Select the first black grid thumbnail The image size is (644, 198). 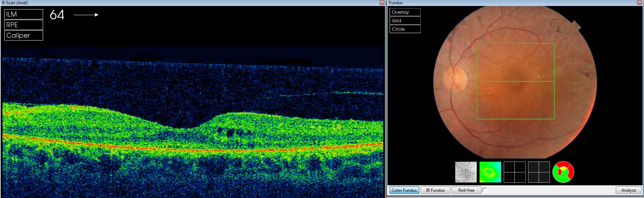point(514,172)
